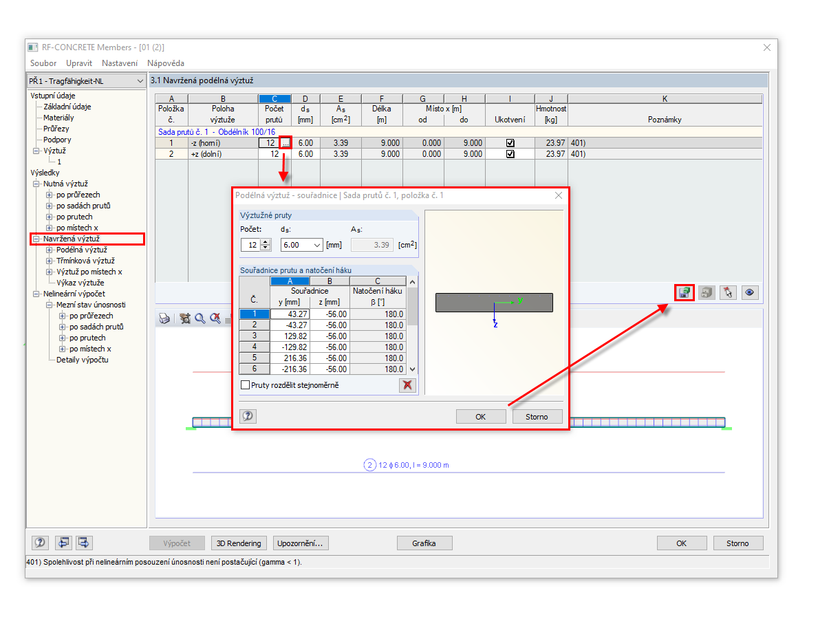The image size is (840, 630).
Task: Click the magnifier icon with red cross
Action: 215,318
